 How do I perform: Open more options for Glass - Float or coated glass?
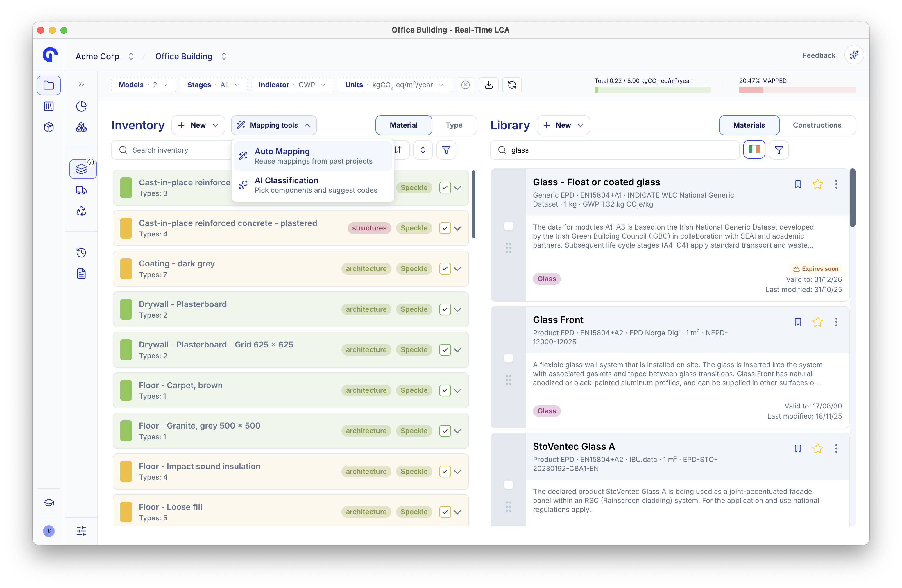pyautogui.click(x=836, y=184)
